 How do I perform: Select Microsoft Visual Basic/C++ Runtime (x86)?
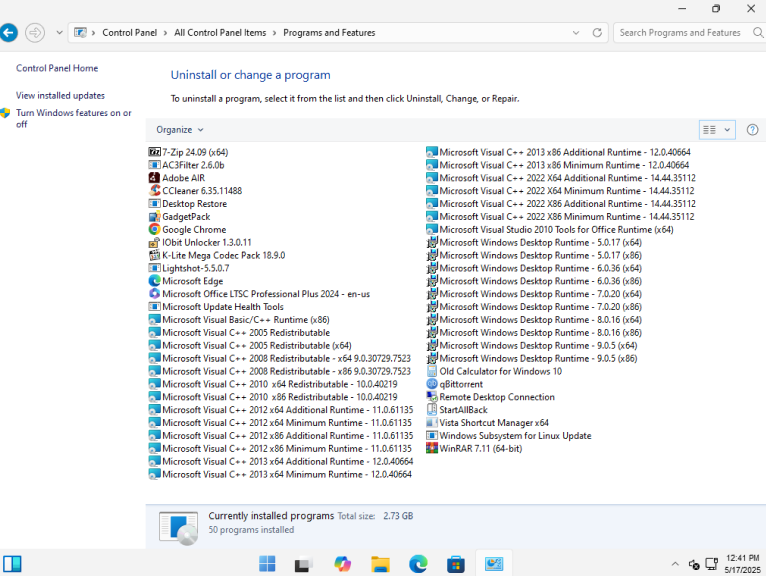[239, 320]
